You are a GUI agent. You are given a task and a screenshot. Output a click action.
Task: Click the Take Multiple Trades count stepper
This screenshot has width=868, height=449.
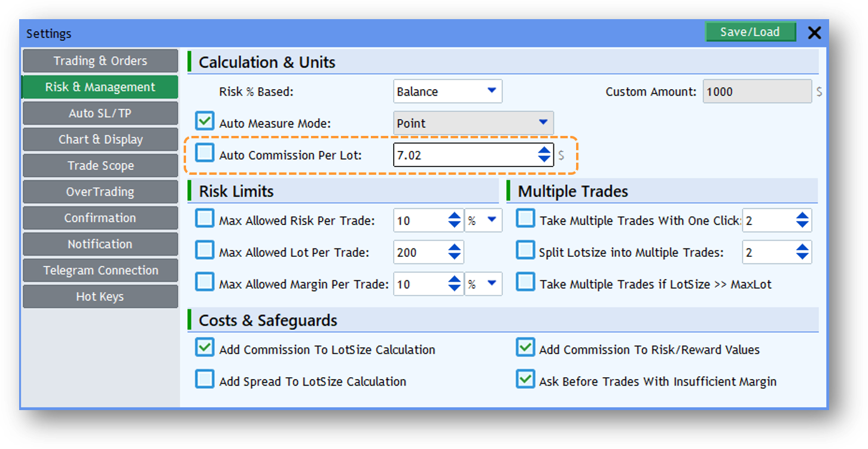tap(802, 220)
